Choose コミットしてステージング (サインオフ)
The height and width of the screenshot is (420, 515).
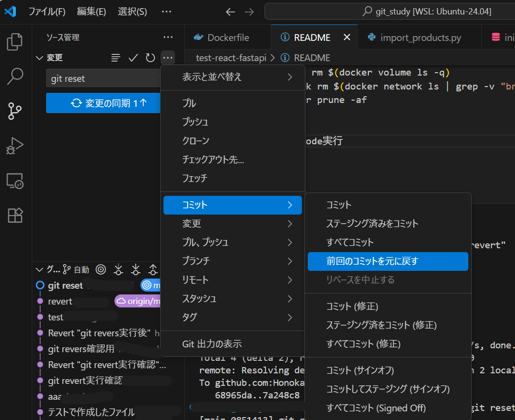click(x=388, y=389)
